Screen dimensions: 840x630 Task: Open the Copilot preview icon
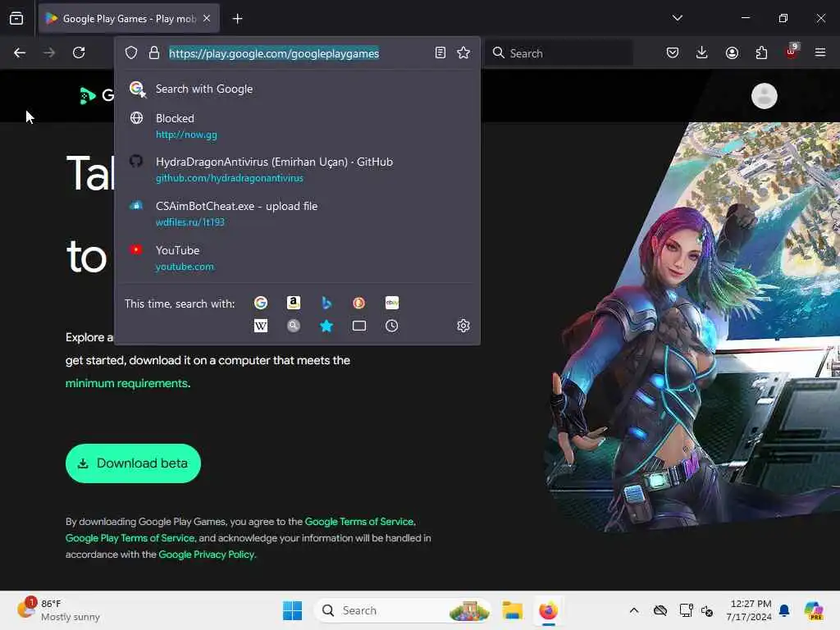(815, 610)
